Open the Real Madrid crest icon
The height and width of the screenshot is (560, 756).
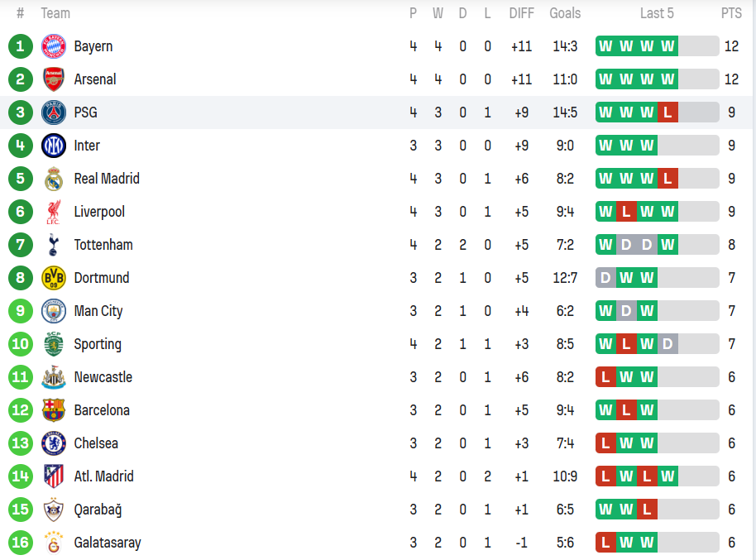54,179
